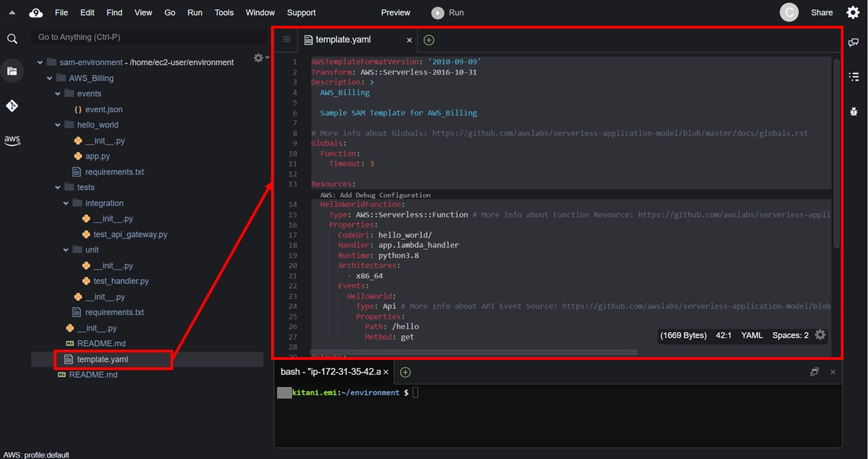
Task: Open the Outline panel icon
Action: click(854, 77)
